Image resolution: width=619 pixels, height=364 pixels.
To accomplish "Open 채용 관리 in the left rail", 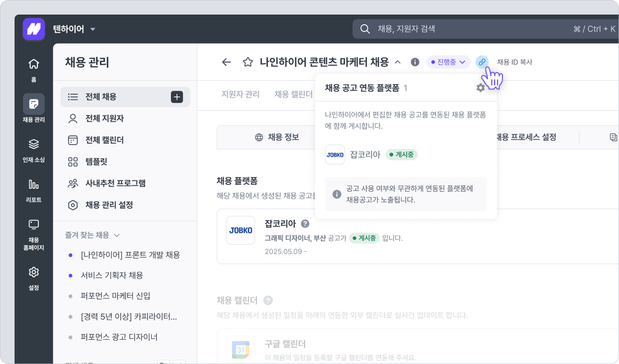I will 33,109.
